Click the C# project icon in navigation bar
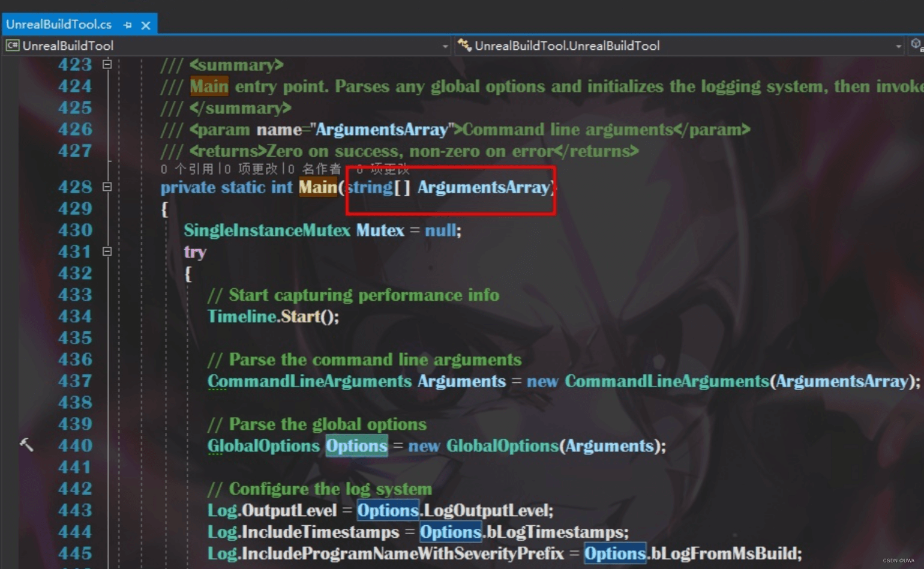 (x=12, y=46)
